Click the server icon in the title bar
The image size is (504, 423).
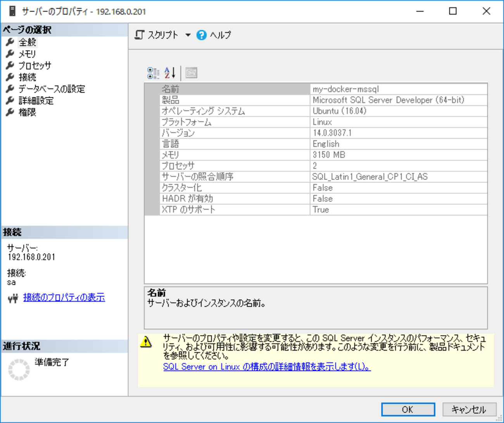(12, 11)
